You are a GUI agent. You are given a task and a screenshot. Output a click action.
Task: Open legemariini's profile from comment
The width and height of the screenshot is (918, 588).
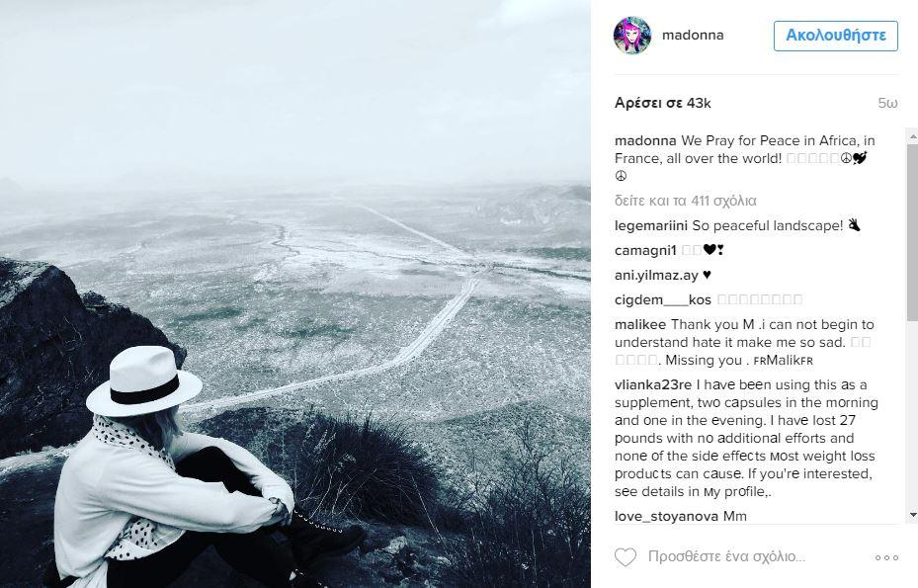[651, 225]
